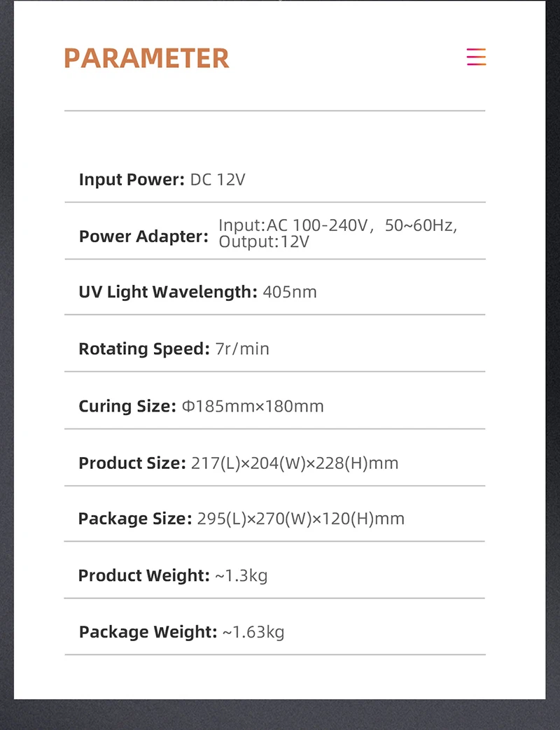Select the UV Light Wavelength label
Image resolution: width=560 pixels, height=730 pixels.
168,292
